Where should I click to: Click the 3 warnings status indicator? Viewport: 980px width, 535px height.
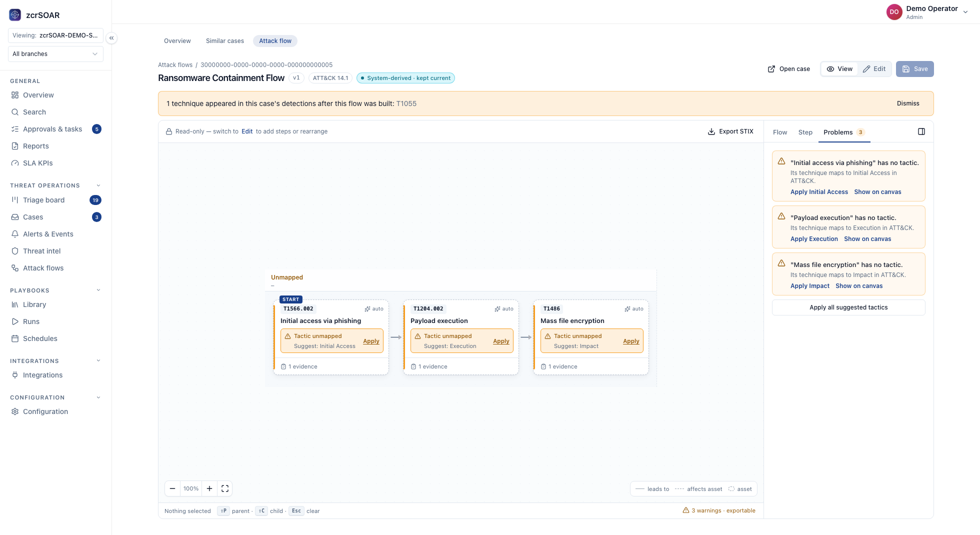point(718,510)
